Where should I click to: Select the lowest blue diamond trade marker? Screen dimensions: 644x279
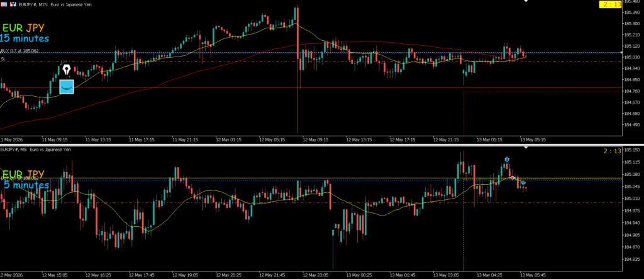pos(523,183)
